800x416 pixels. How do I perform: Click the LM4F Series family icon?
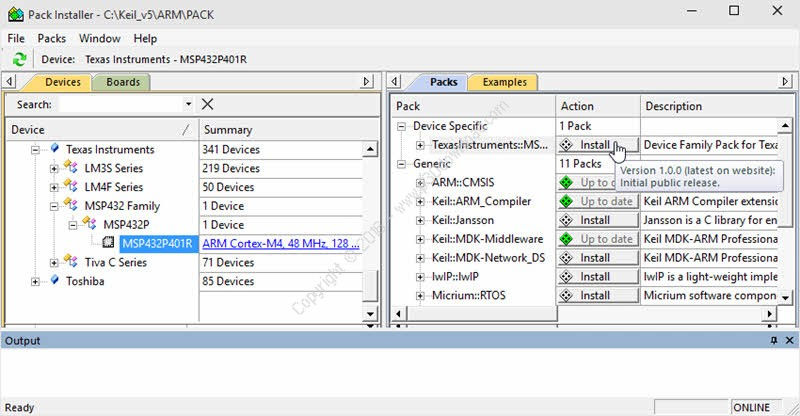click(70, 186)
